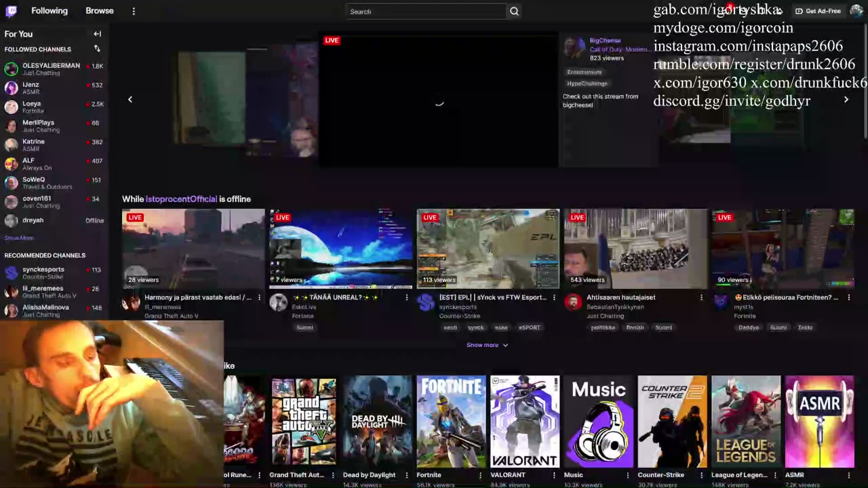868x488 pixels.
Task: Open options for Harmony ja pärast stream
Action: (x=259, y=298)
